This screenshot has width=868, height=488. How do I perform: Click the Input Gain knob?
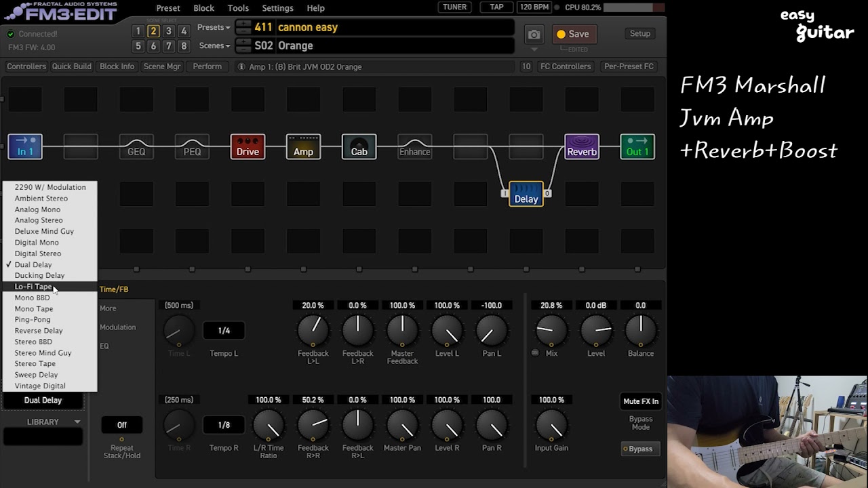click(x=551, y=425)
